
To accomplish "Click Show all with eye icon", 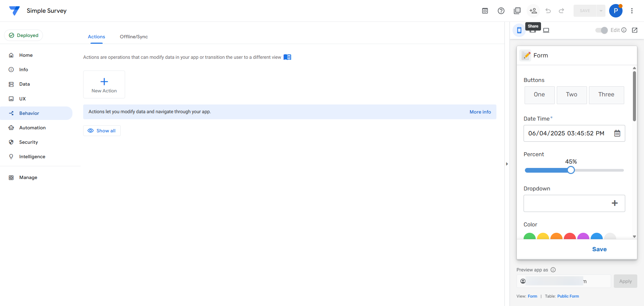I will point(102,131).
